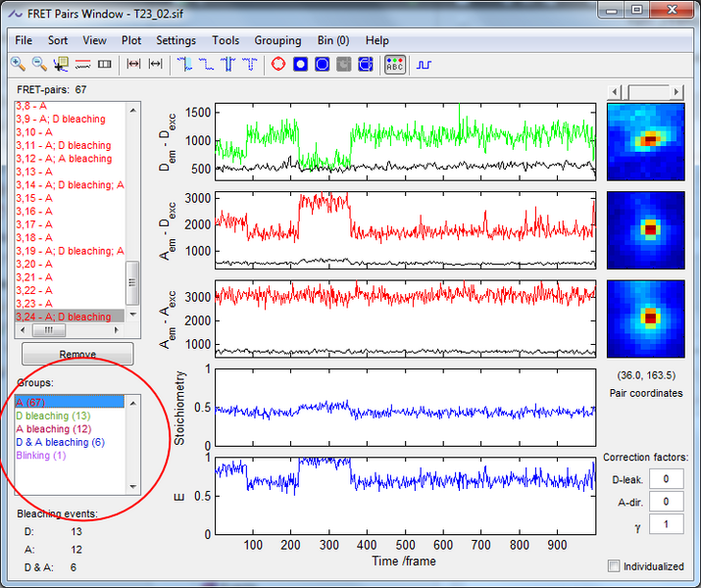
Task: Select the D bleaching (13) group
Action: click(52, 416)
